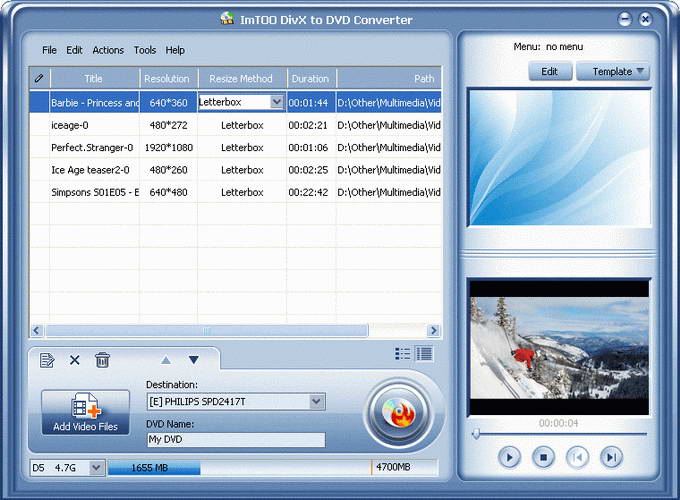Click the Edit menu template button
680x500 pixels.
tap(550, 71)
